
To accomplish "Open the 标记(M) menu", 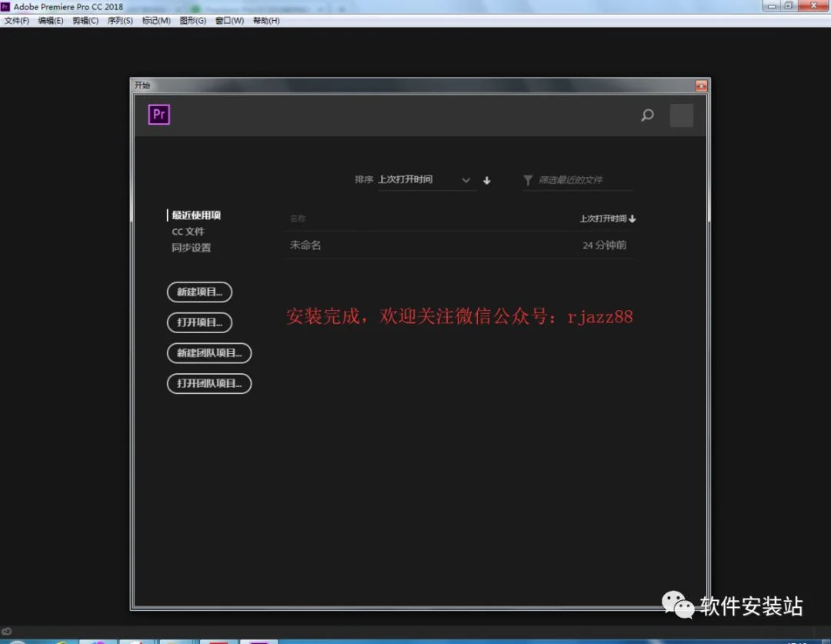I will click(x=156, y=21).
